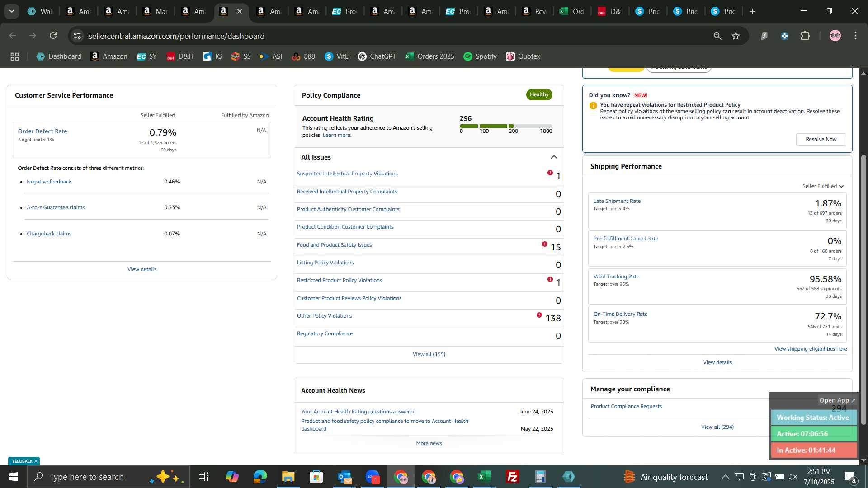Open Chargeback claims link
Image resolution: width=868 pixels, height=488 pixels.
[49, 234]
